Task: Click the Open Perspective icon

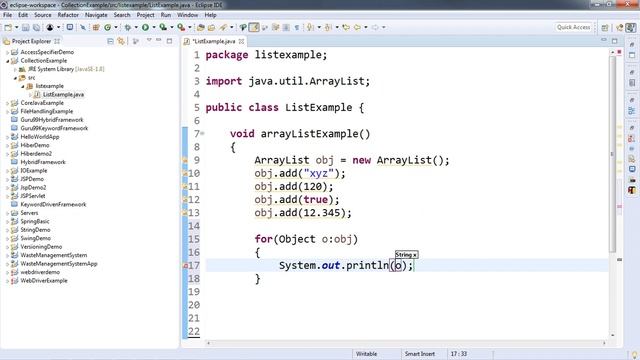Action: (x=605, y=27)
